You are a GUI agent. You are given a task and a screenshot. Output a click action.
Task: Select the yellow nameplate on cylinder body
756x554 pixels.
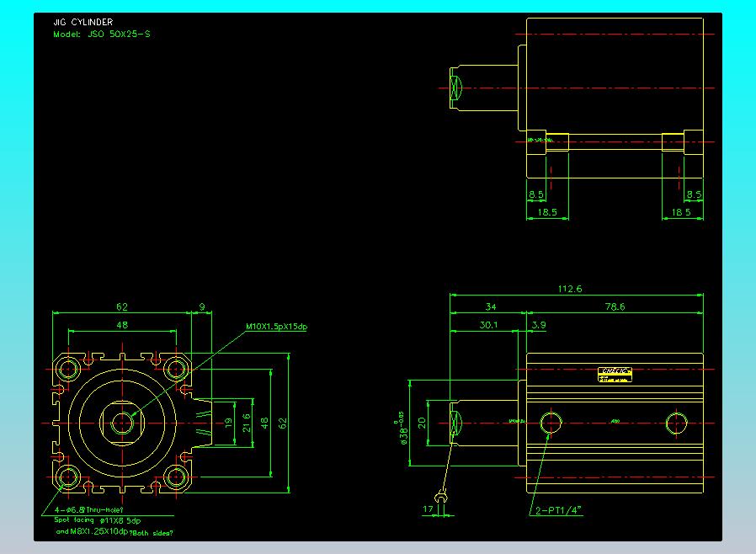tap(615, 375)
